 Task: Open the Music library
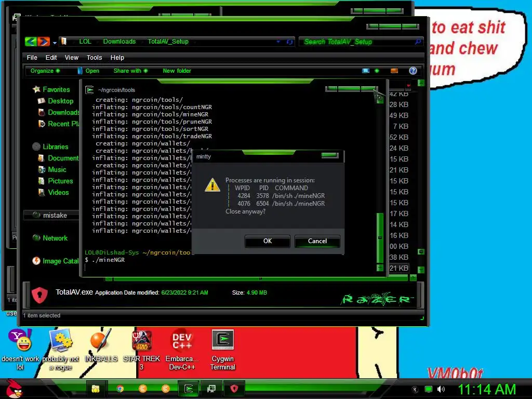coord(52,170)
